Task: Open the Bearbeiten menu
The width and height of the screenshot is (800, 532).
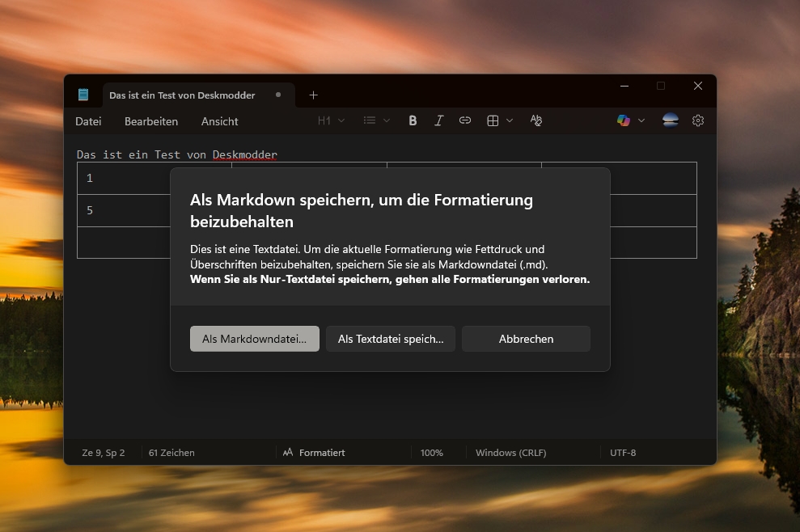Action: [151, 121]
